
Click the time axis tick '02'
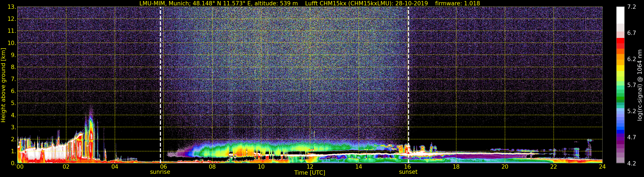pyautogui.click(x=66, y=167)
